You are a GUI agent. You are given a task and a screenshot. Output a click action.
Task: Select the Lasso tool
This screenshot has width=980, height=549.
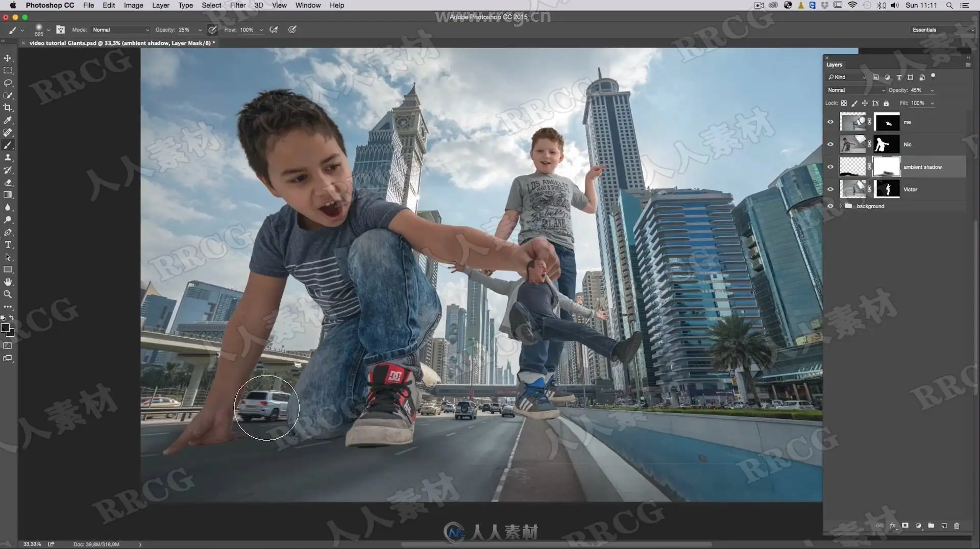tap(8, 83)
